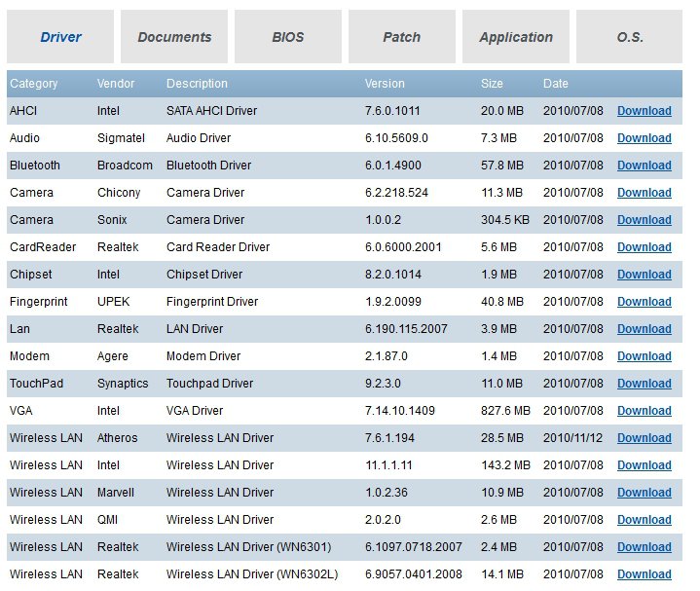Select version 1.9.2.0099 text
Viewport: 700px width, 591px height.
click(393, 301)
